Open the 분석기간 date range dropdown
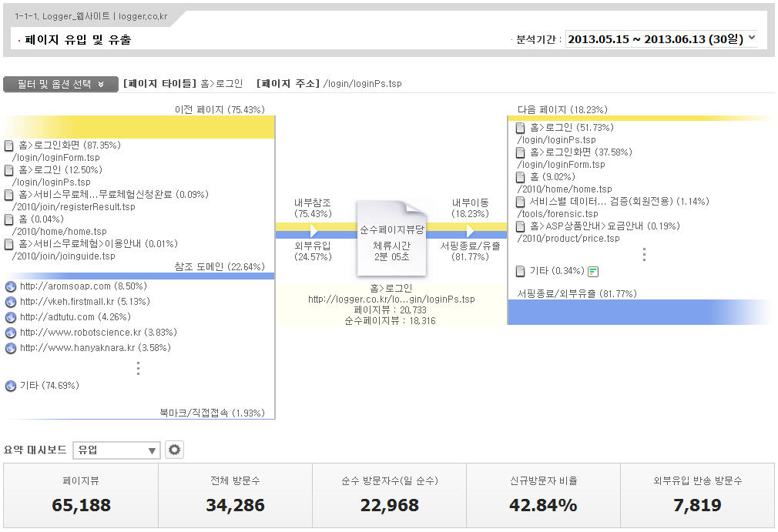 (x=661, y=39)
